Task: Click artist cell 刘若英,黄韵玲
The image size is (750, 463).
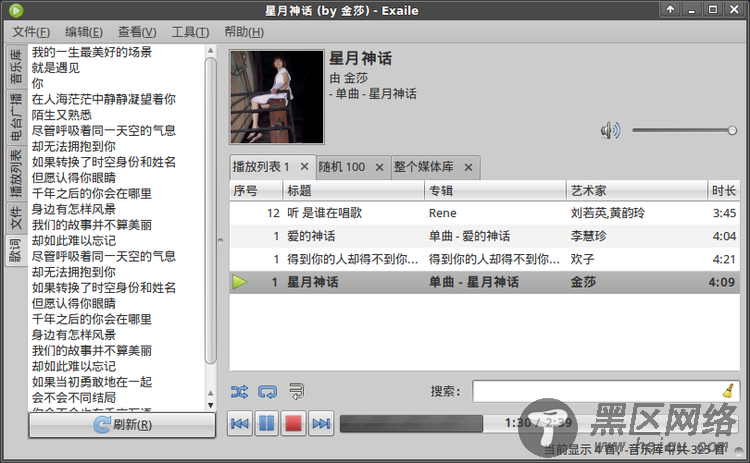Action: pos(607,213)
